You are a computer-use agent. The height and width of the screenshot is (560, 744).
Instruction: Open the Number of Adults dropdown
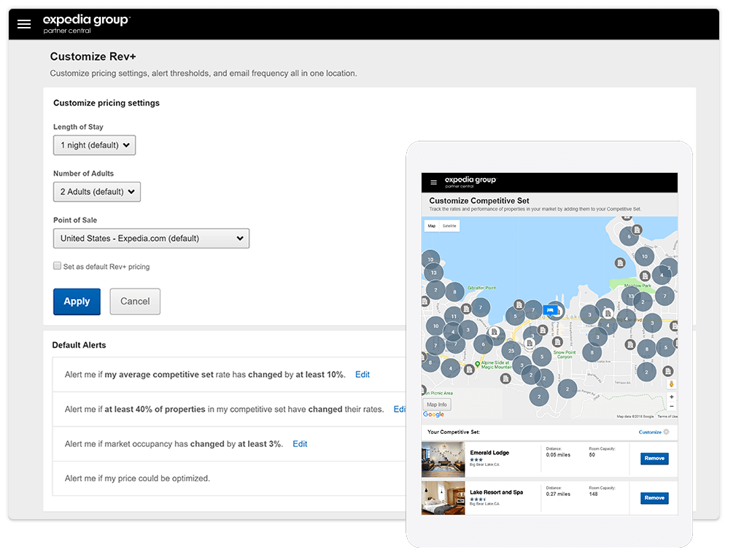[x=96, y=192]
